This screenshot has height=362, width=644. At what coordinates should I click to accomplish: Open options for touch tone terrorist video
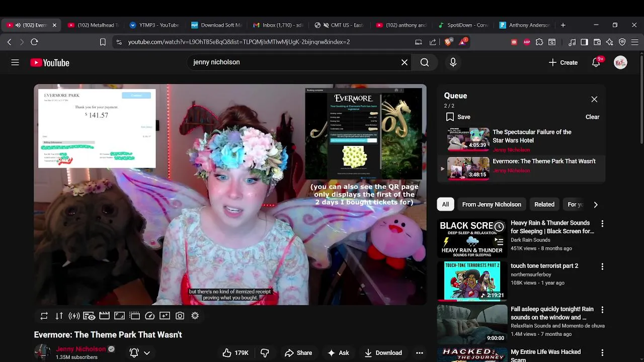602,266
